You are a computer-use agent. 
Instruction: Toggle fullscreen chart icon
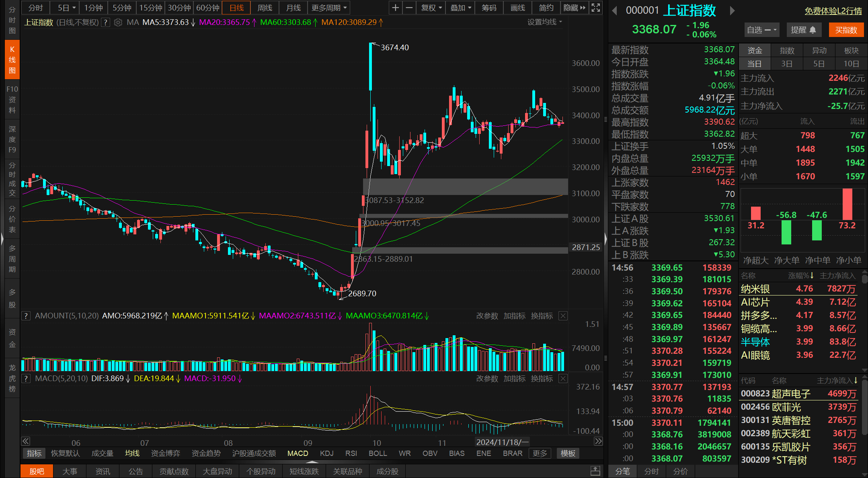point(596,8)
